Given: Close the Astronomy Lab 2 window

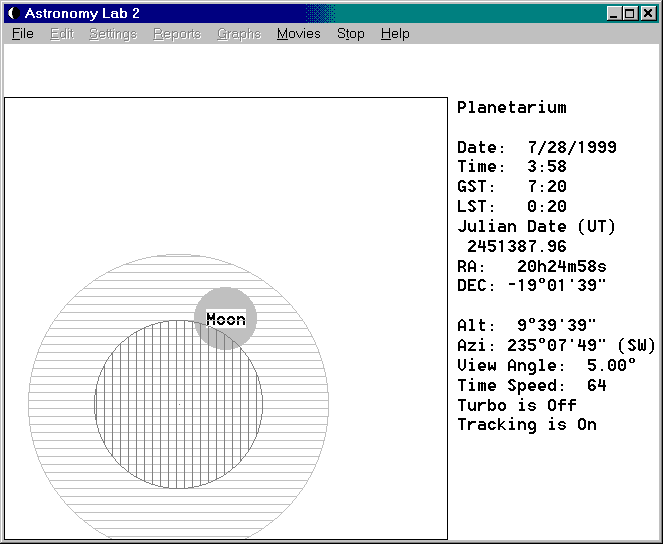Looking at the screenshot, I should [x=648, y=13].
